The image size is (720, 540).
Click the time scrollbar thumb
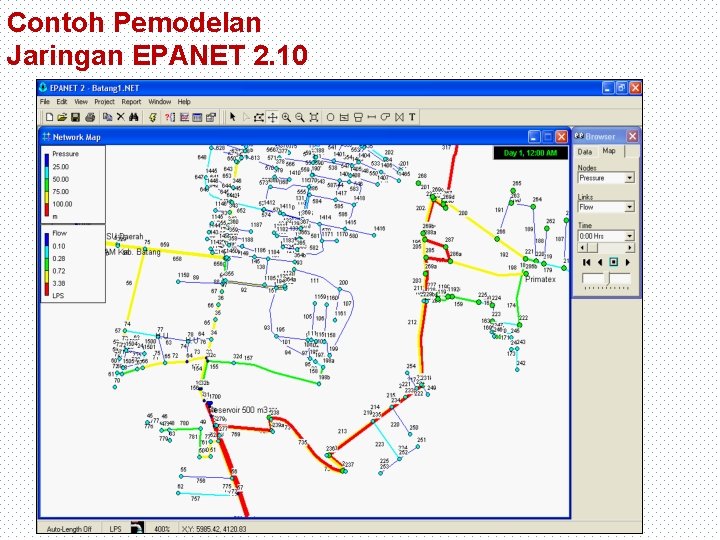tap(592, 248)
